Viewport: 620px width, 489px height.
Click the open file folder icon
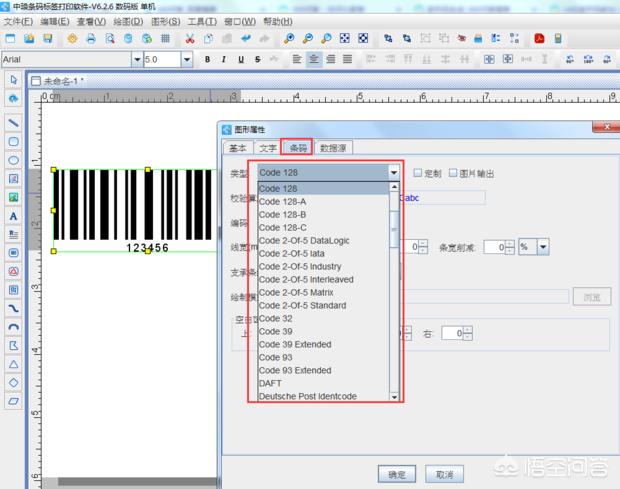tap(29, 38)
